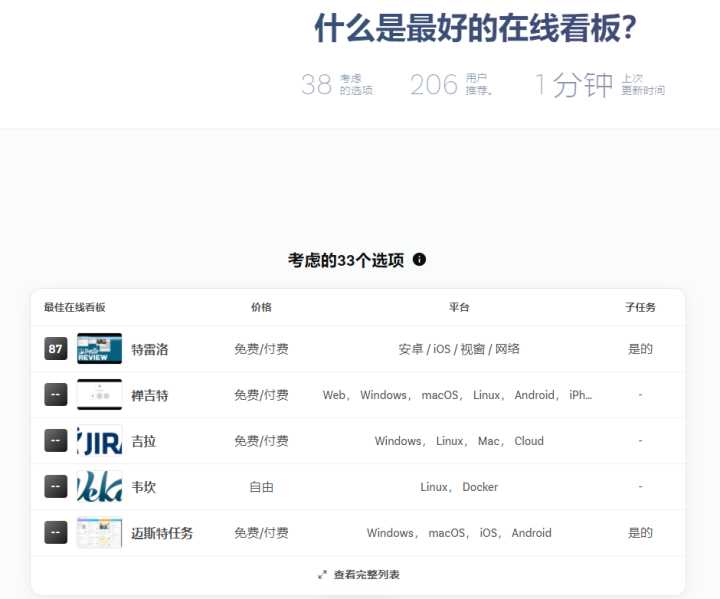
Task: Click 是的 subtask value in 迈斯特任务 row
Action: [640, 533]
